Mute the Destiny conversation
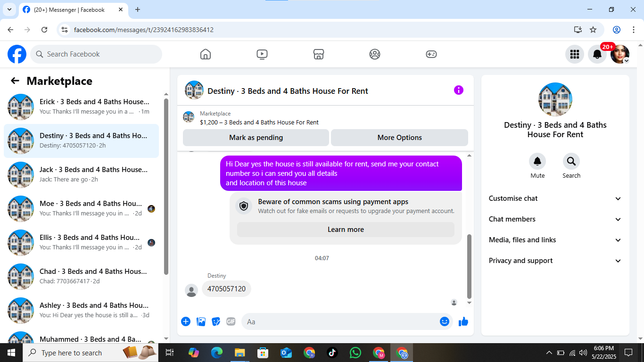This screenshot has width=644, height=362. pyautogui.click(x=537, y=162)
